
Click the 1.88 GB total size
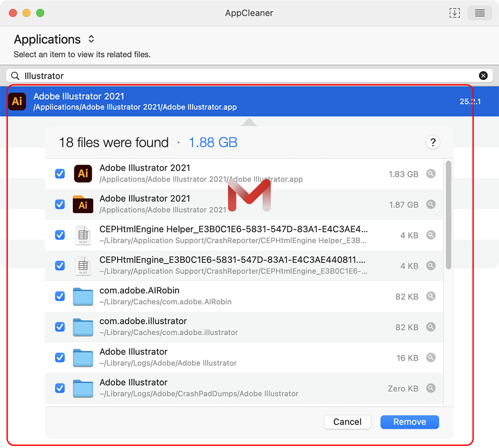pyautogui.click(x=213, y=143)
